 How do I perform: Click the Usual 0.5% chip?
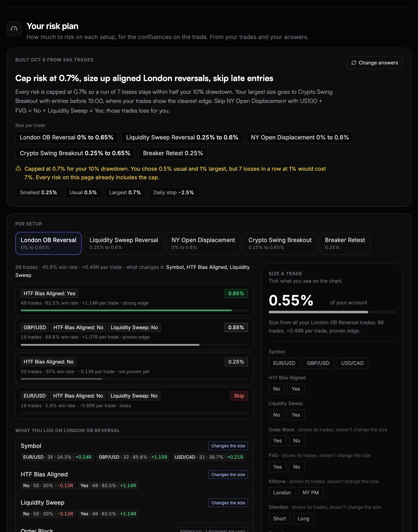pyautogui.click(x=83, y=192)
